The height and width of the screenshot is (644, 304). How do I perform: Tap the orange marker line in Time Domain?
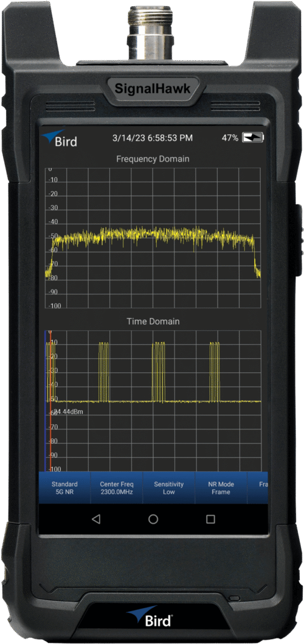point(50,400)
